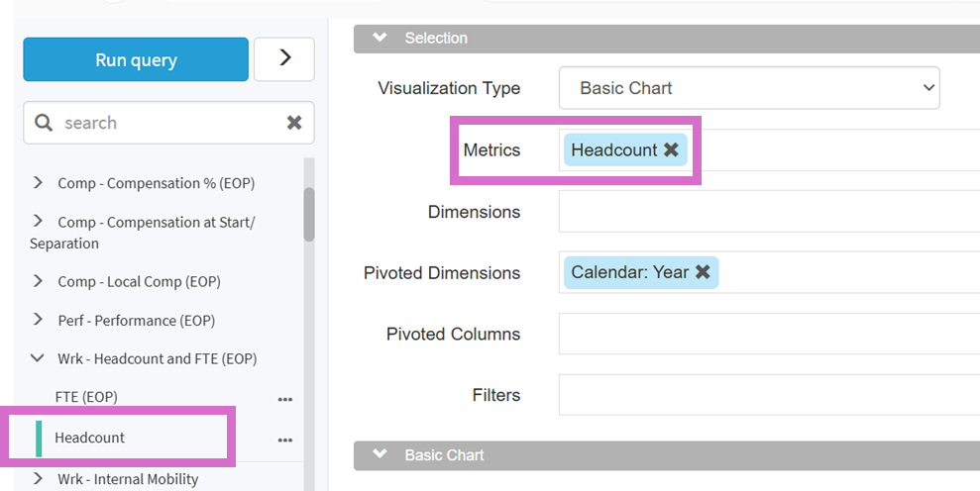Image resolution: width=980 pixels, height=491 pixels.
Task: Click the right arrow button beside Run query
Action: tap(284, 59)
